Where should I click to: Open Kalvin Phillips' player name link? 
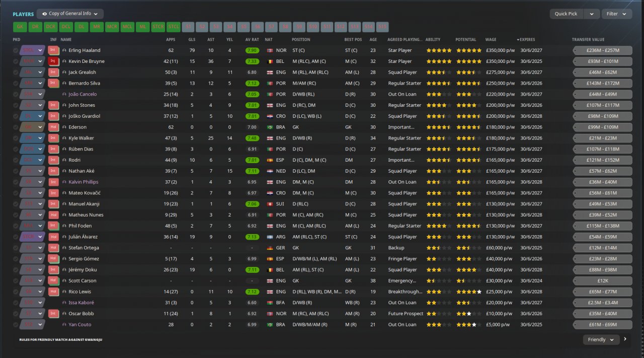coord(84,182)
